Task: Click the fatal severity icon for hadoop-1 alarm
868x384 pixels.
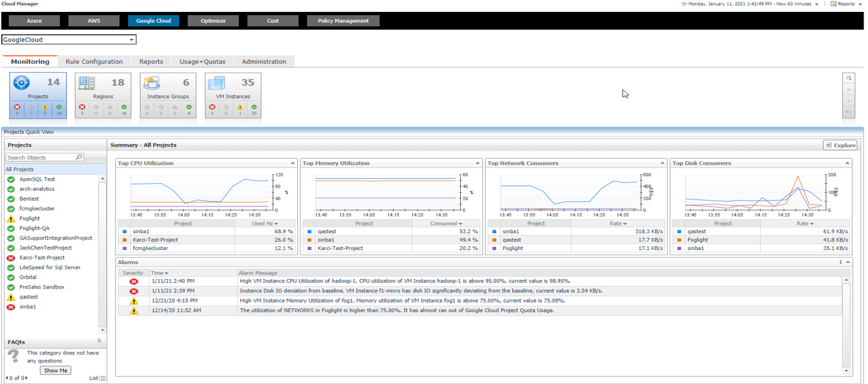Action: click(x=134, y=282)
